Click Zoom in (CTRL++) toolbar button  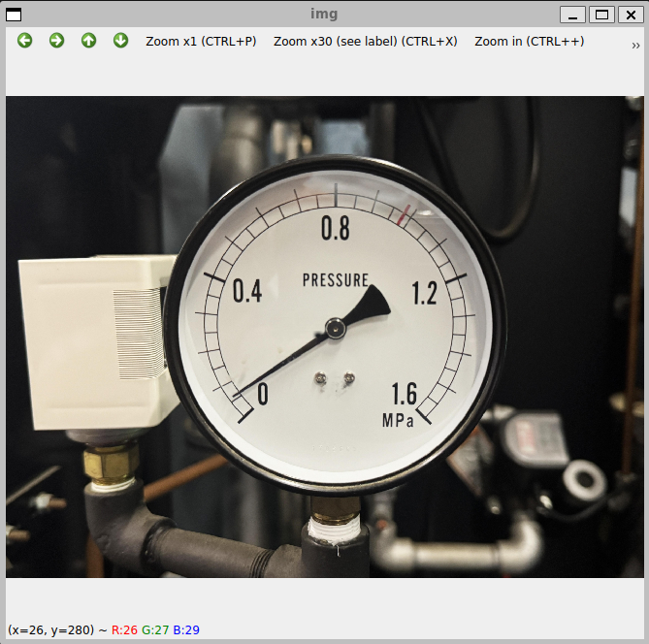529,42
